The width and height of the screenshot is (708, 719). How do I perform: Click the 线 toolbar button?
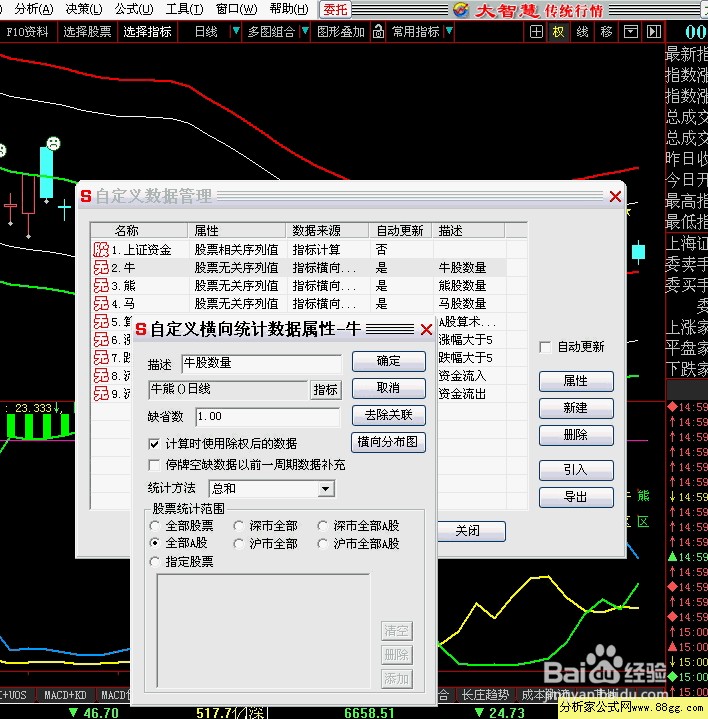582,32
